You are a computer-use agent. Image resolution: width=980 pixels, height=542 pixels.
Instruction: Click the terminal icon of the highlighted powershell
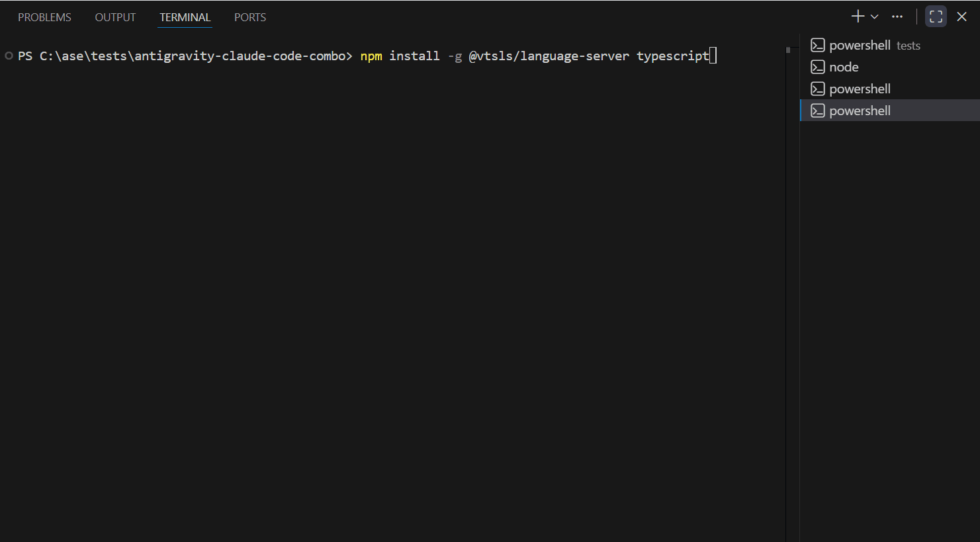pos(818,111)
